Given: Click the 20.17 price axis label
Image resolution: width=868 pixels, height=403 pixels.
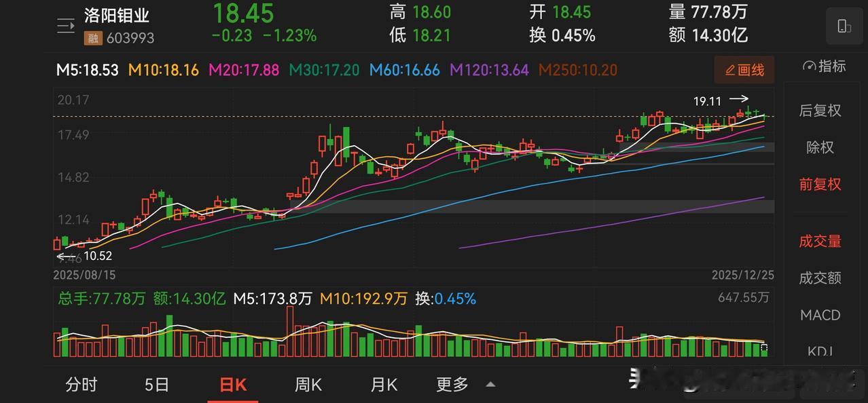Looking at the screenshot, I should pyautogui.click(x=73, y=100).
